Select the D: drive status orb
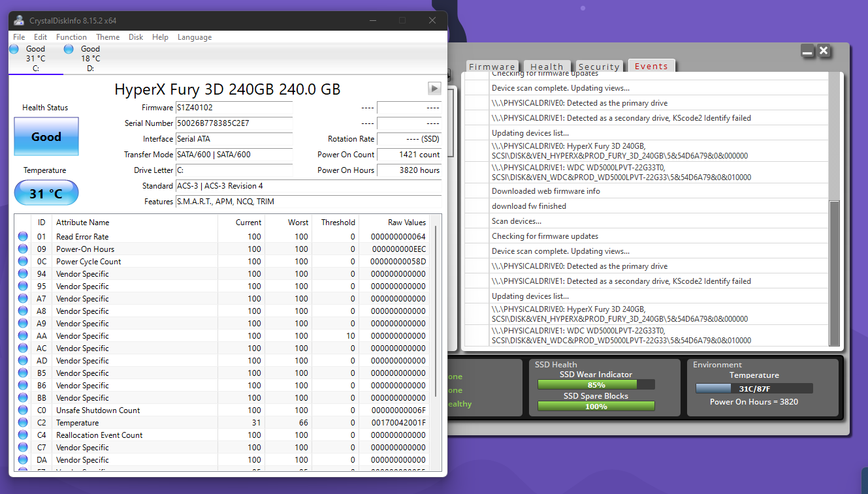The image size is (868, 494). click(x=69, y=49)
